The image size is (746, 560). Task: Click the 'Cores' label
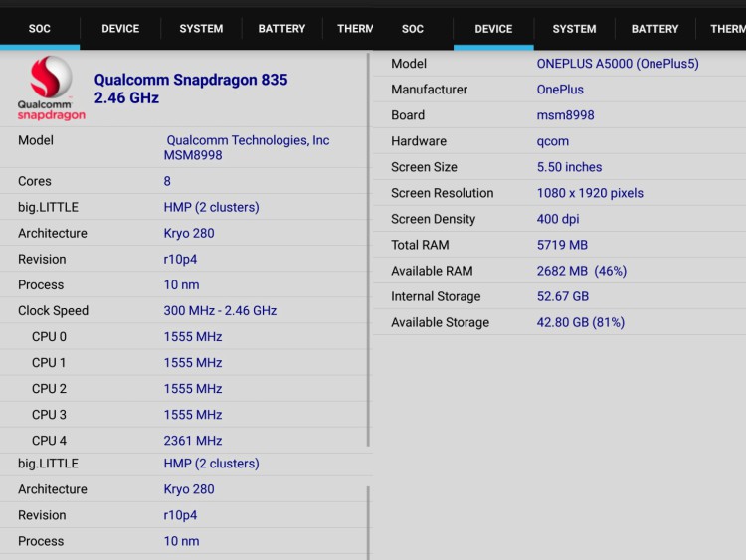(x=34, y=181)
